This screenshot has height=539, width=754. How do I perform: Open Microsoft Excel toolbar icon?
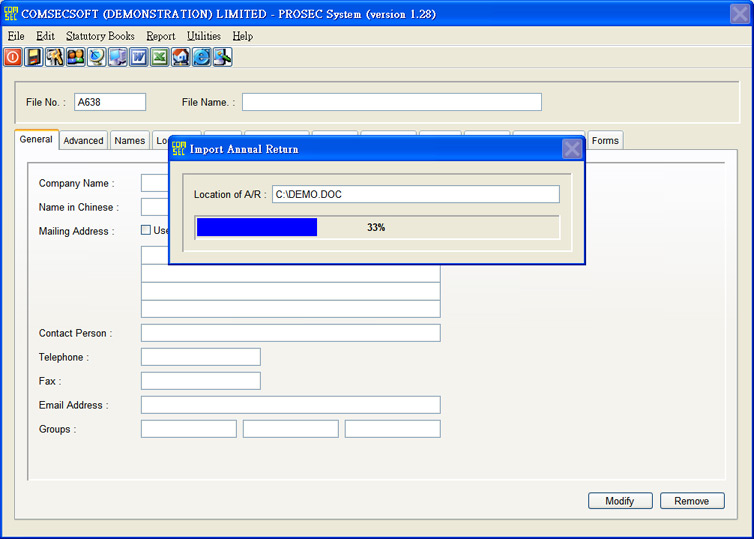coord(160,58)
